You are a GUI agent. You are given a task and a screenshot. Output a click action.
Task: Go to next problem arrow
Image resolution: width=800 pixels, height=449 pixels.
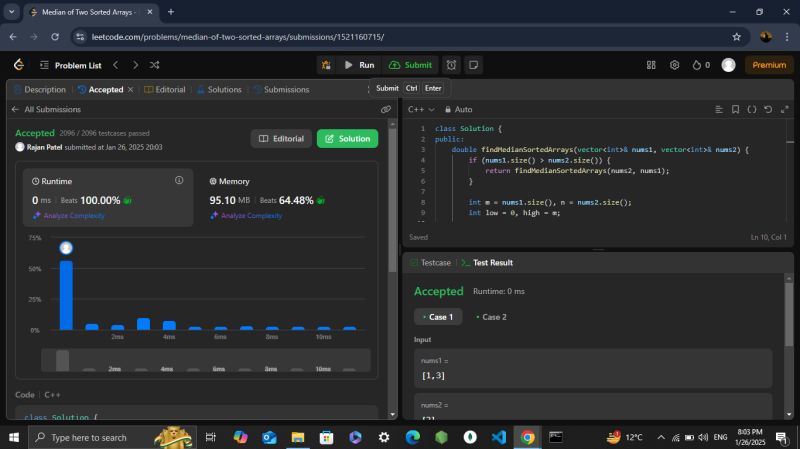pos(135,65)
